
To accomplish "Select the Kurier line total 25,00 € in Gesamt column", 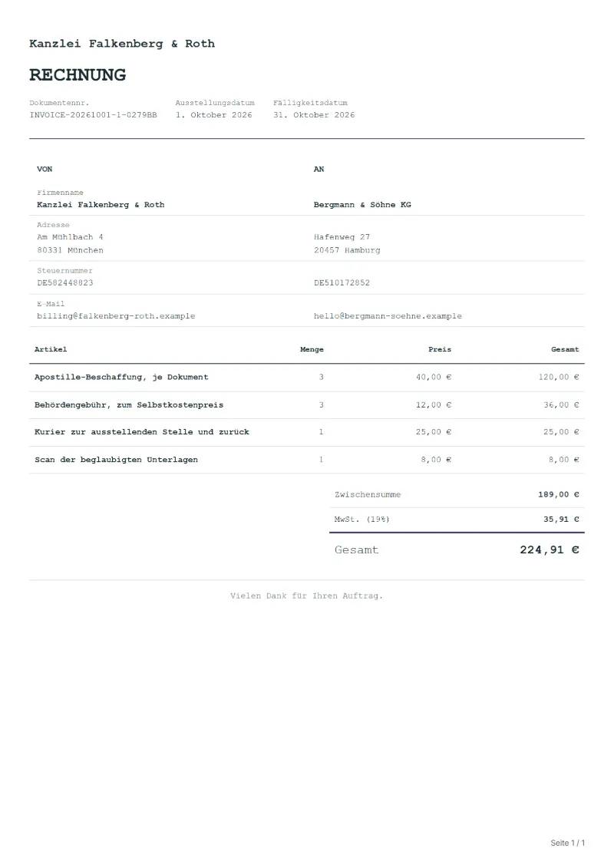I will [561, 432].
